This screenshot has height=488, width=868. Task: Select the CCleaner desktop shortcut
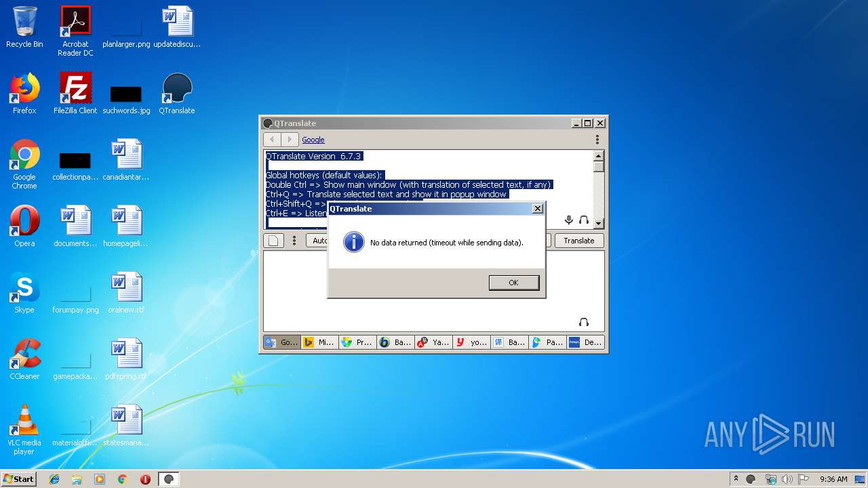click(x=24, y=359)
